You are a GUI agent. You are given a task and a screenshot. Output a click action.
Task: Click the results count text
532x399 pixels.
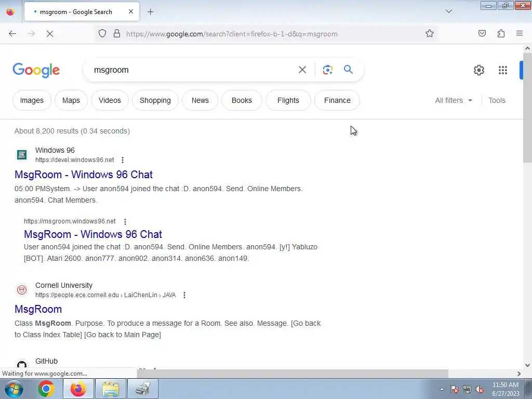(x=72, y=131)
